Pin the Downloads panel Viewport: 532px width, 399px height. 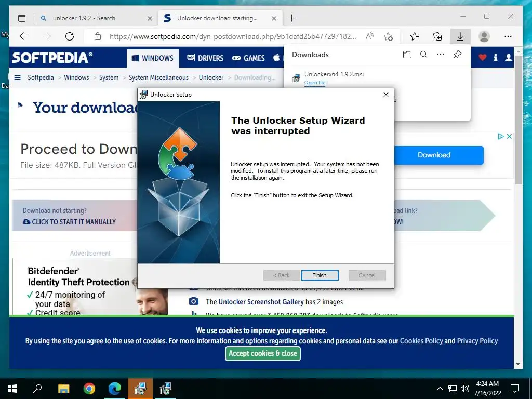(457, 54)
